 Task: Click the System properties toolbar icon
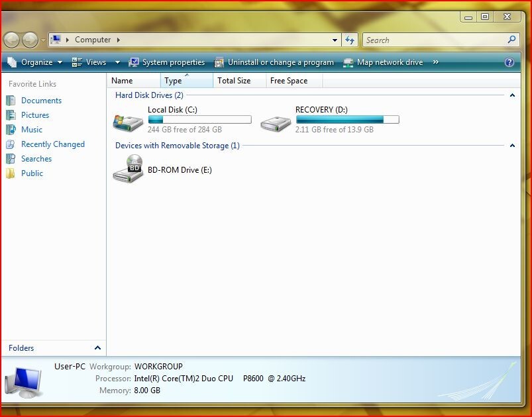[x=134, y=62]
